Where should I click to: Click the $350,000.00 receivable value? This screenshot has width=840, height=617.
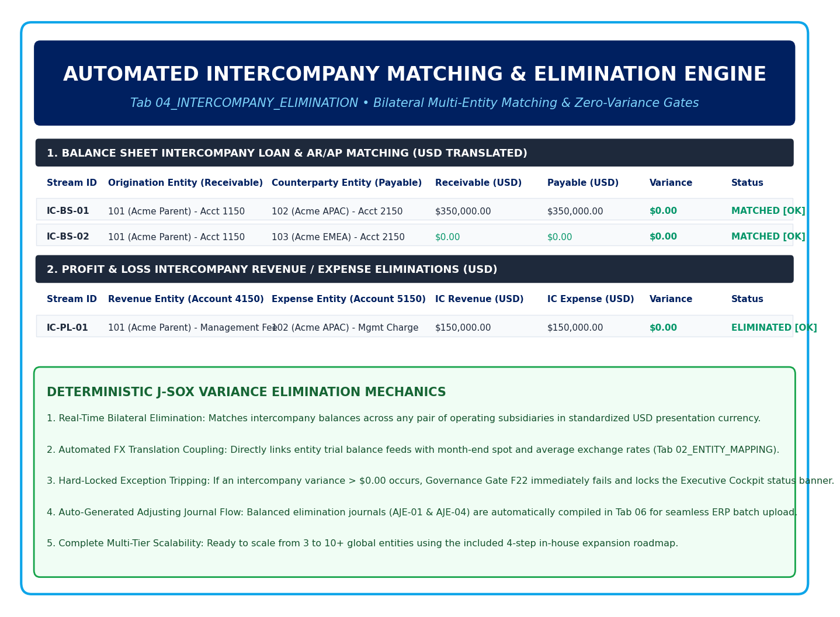463,212
